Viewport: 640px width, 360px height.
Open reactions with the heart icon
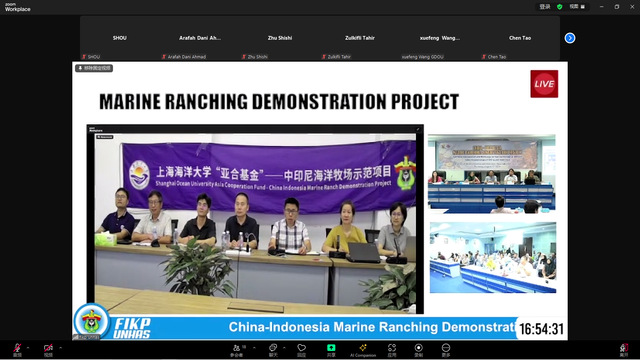click(302, 349)
